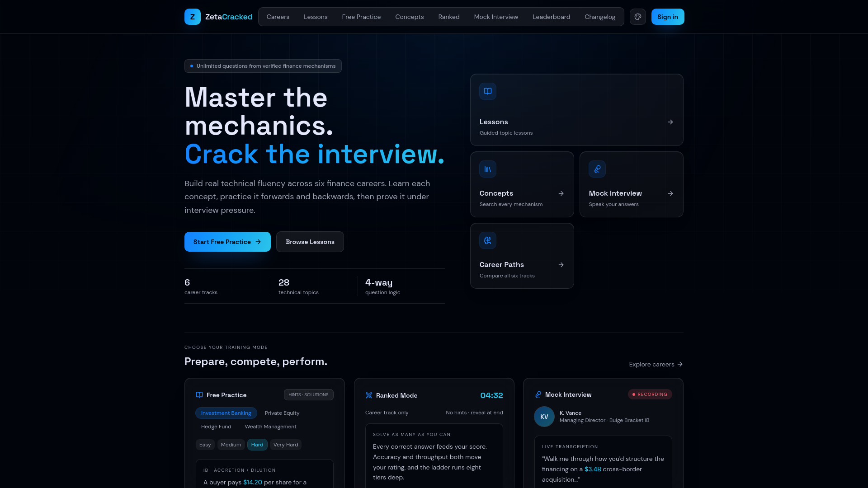
Task: Choose the Medium difficulty chip
Action: 231,445
